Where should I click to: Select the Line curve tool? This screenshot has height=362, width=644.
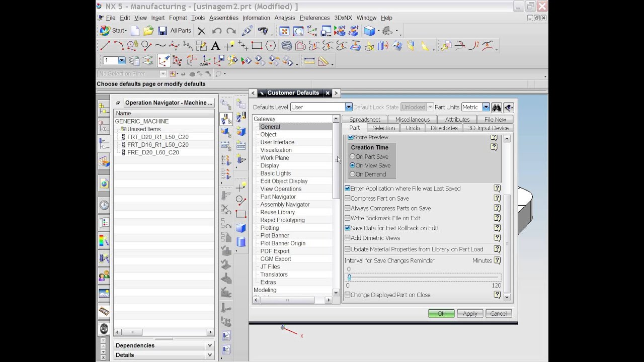pyautogui.click(x=105, y=46)
